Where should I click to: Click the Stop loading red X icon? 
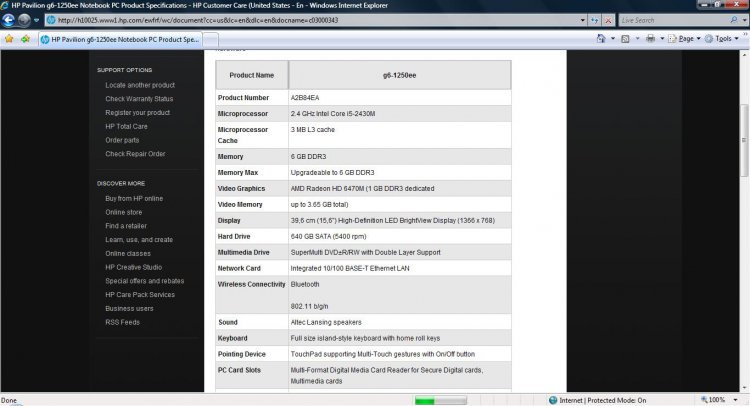(608, 20)
